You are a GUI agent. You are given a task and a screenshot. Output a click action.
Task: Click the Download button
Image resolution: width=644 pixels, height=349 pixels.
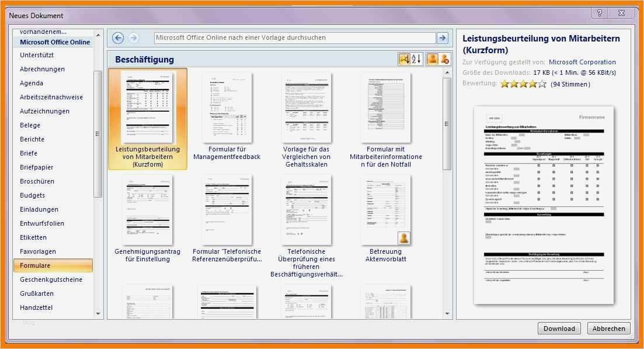(559, 328)
